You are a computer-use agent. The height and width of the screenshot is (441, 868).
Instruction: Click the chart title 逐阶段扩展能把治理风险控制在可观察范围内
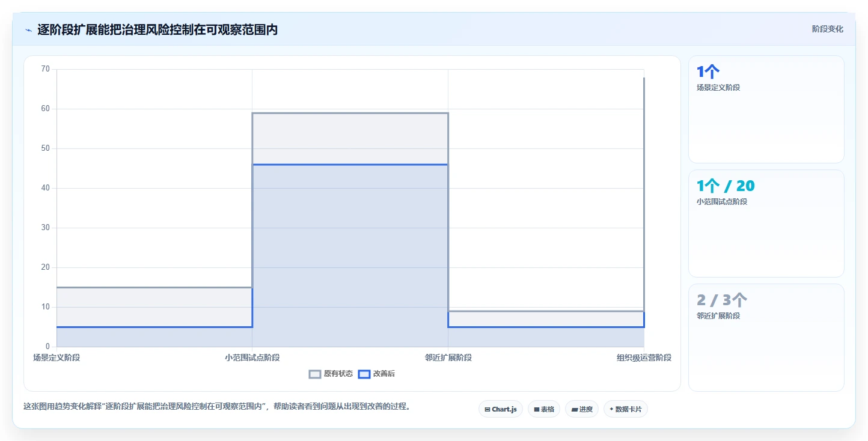click(x=157, y=29)
